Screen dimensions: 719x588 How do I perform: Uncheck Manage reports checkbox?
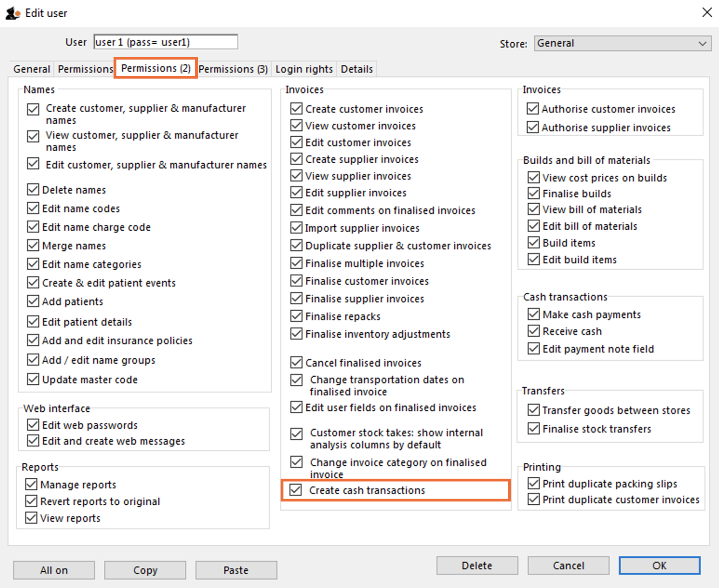(31, 484)
